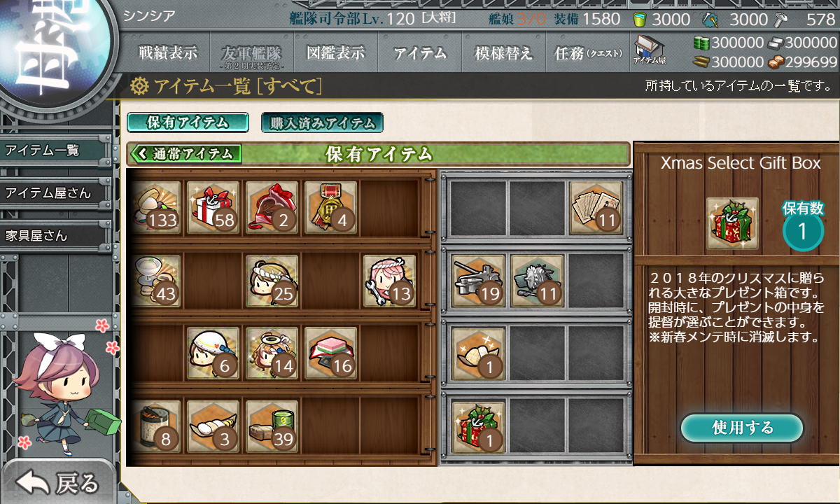The height and width of the screenshot is (504, 840).
Task: Select the white gift box item with 58
Action: (x=213, y=207)
